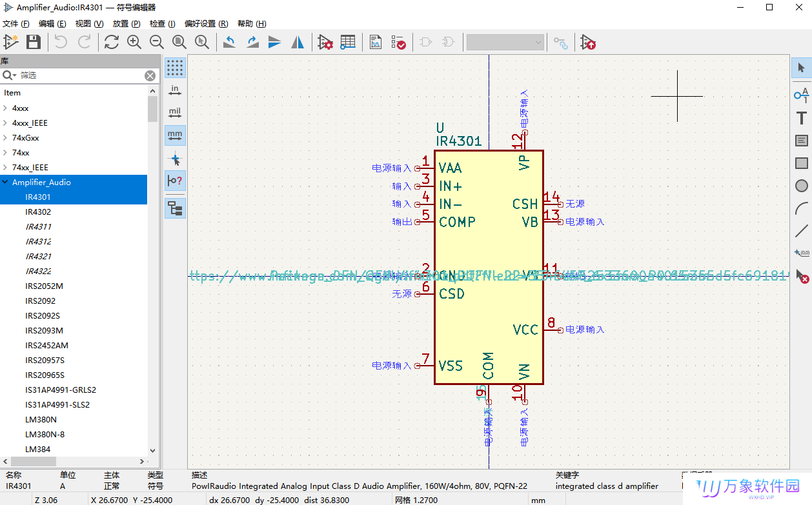Switch units to inches
The height and width of the screenshot is (505, 812).
[x=175, y=90]
